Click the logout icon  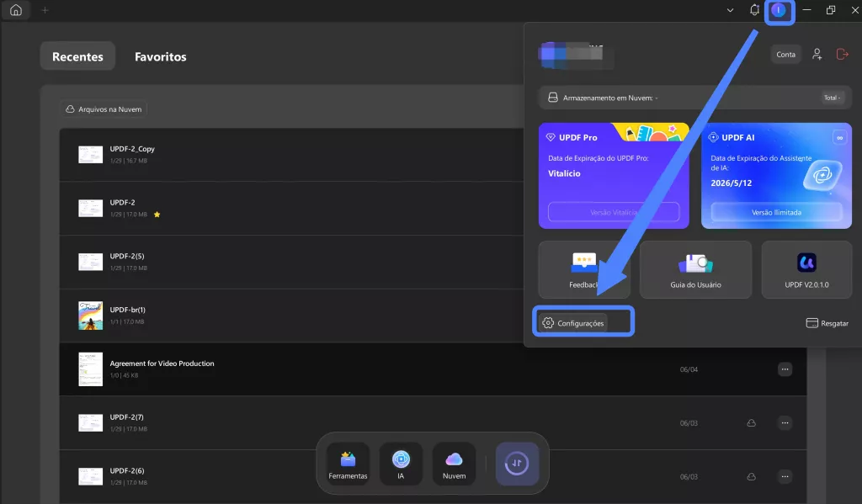click(x=842, y=54)
